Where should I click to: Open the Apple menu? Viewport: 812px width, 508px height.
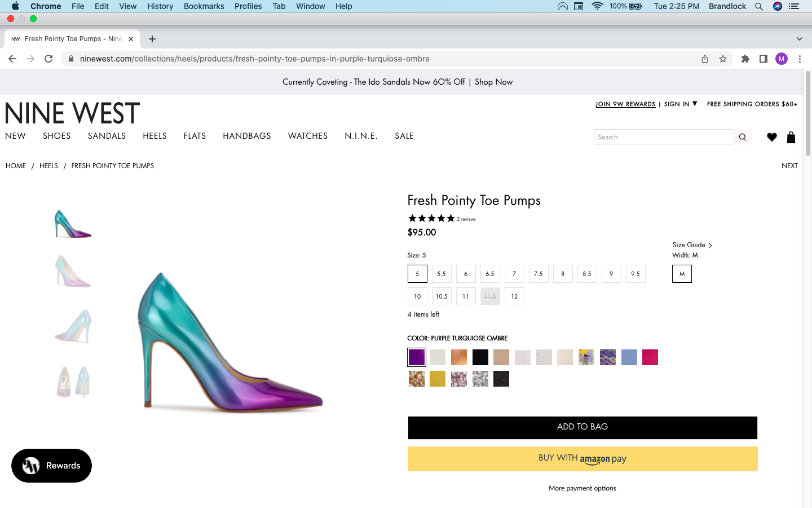coord(15,6)
